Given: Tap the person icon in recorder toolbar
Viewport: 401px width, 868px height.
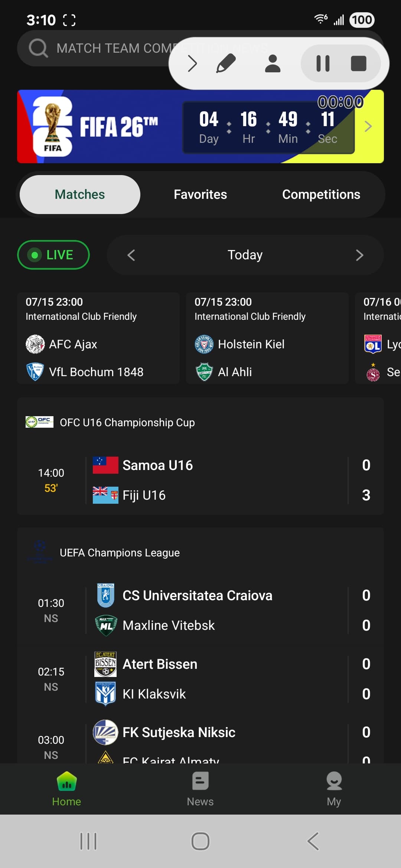Looking at the screenshot, I should 273,63.
